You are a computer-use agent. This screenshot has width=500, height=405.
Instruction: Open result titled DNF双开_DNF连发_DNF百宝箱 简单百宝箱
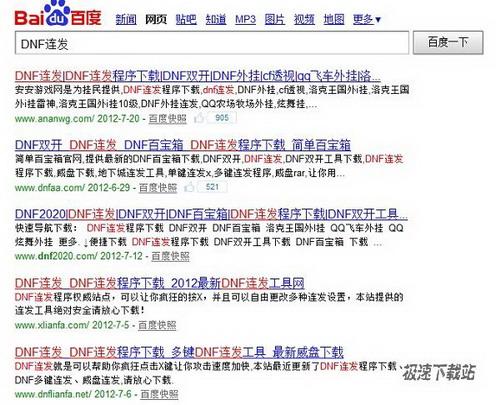pyautogui.click(x=183, y=145)
